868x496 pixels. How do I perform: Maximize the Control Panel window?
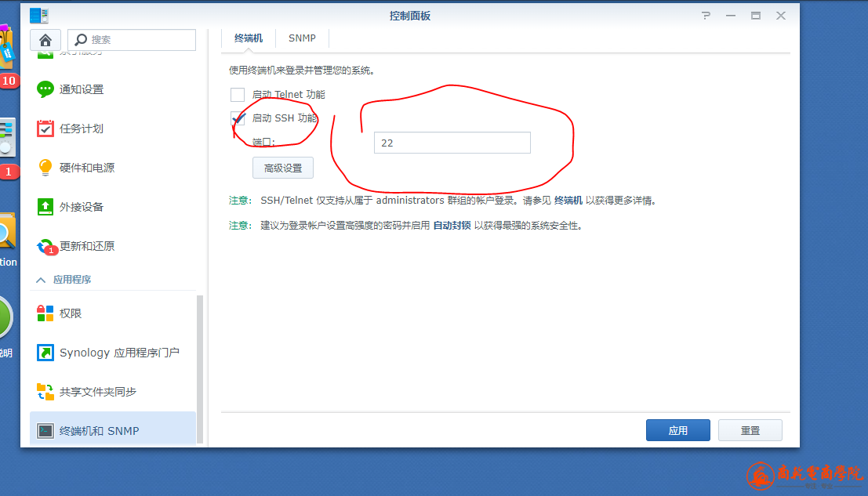pos(756,16)
